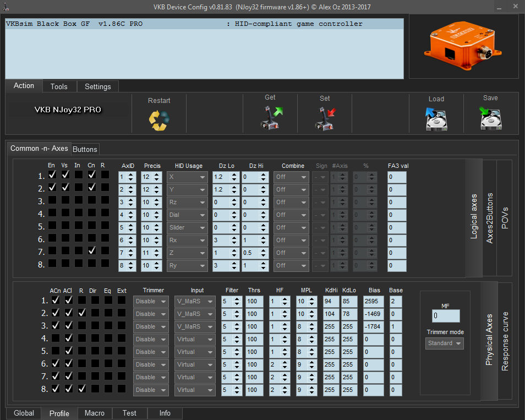The width and height of the screenshot is (525, 420).
Task: Open Trimmer dropdown for physical axis 1
Action: coord(151,302)
